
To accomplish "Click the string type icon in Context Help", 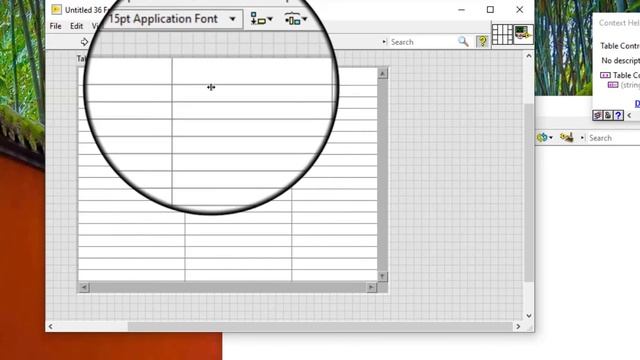I will 613,85.
